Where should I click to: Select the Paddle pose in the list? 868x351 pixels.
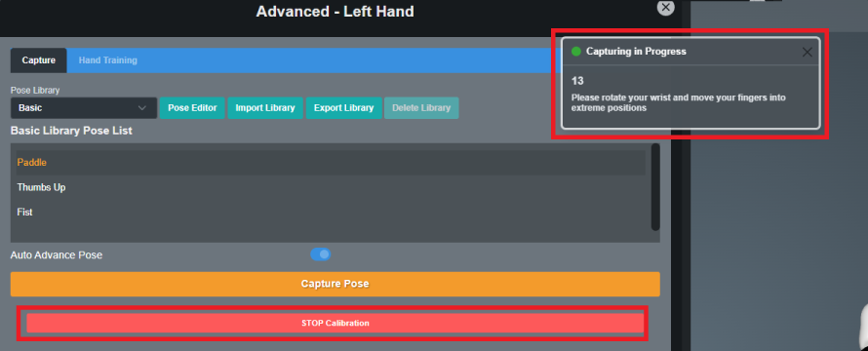click(331, 163)
